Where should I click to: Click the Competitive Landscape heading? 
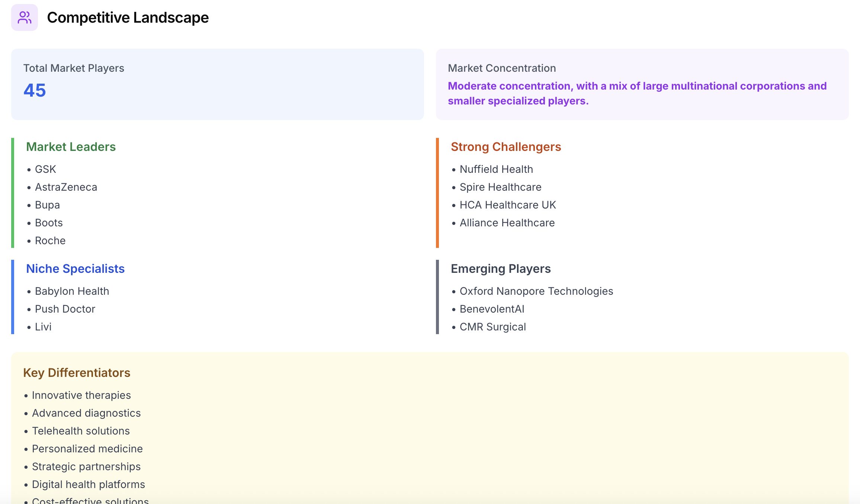tap(128, 17)
